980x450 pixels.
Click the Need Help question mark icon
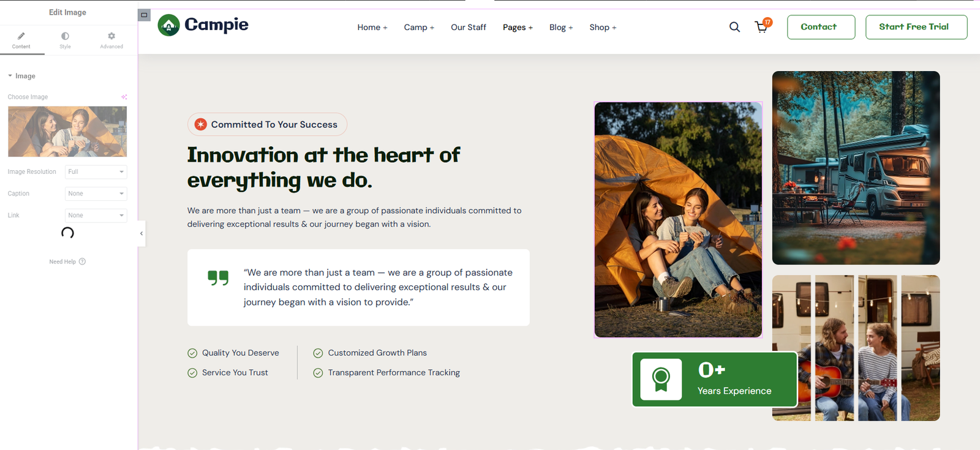click(x=82, y=261)
